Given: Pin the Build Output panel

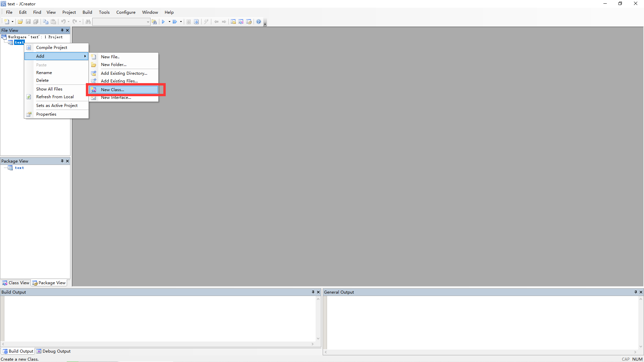Looking at the screenshot, I should coord(312,292).
